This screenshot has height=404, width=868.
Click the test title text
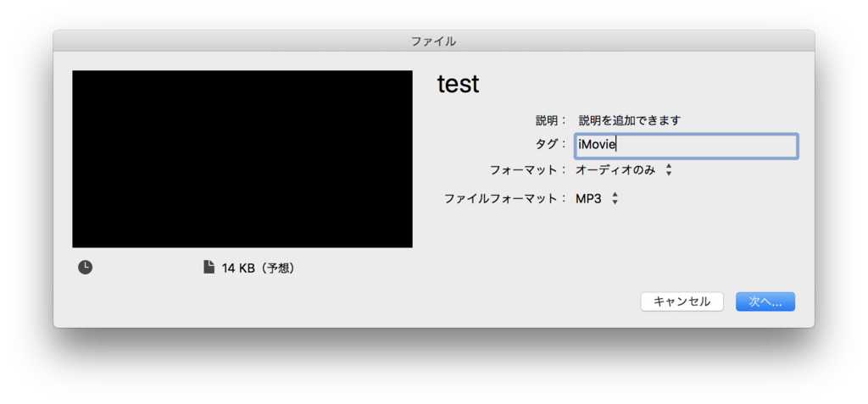coord(459,84)
